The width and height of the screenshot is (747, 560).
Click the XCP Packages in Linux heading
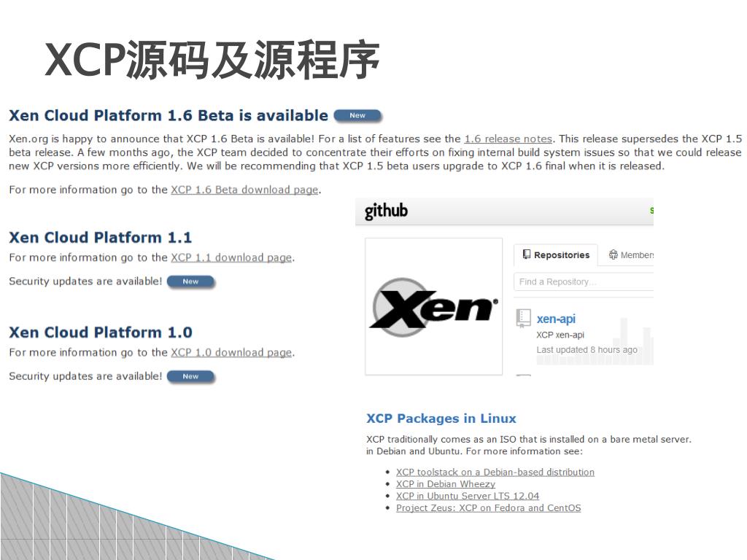pos(441,418)
